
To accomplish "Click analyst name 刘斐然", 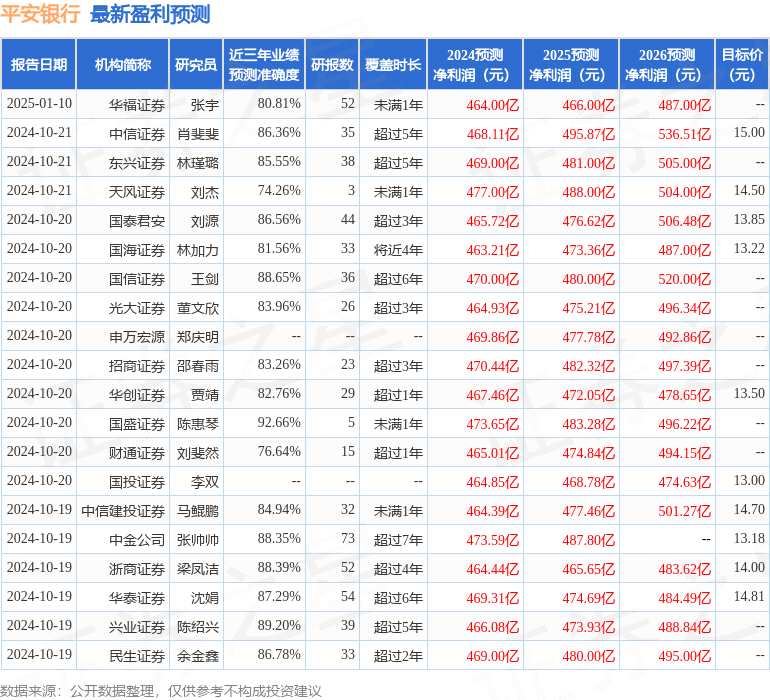I will 197,452.
